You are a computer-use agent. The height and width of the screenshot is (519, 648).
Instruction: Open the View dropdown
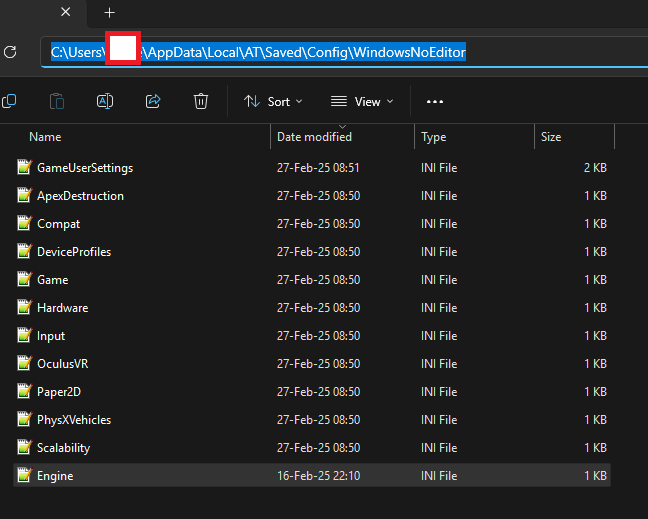pyautogui.click(x=362, y=102)
